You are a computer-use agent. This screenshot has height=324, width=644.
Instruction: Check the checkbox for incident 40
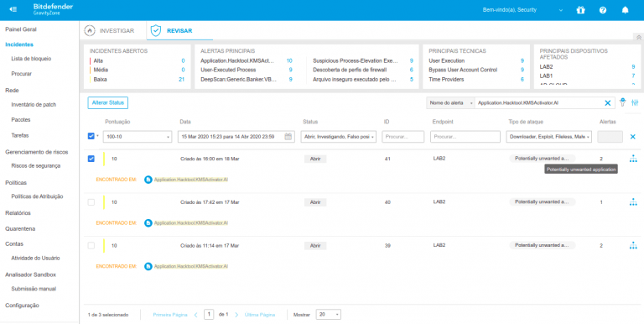click(x=91, y=202)
